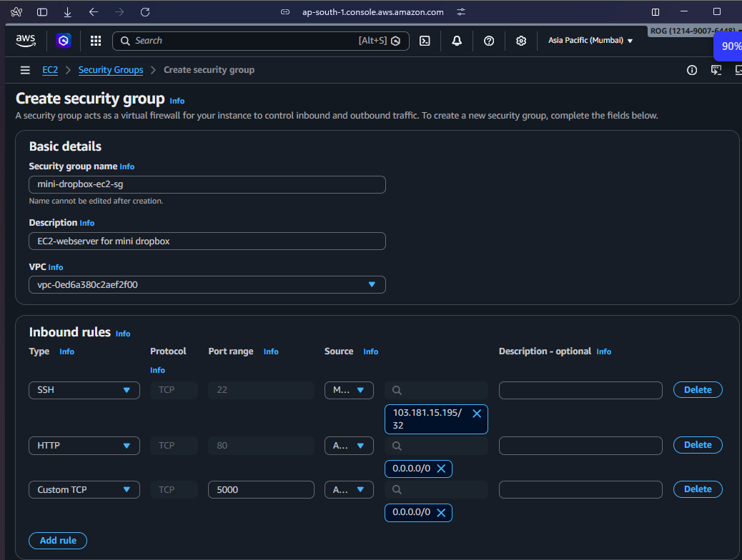Reload the page with browser refresh
The image size is (742, 560).
coord(145,12)
